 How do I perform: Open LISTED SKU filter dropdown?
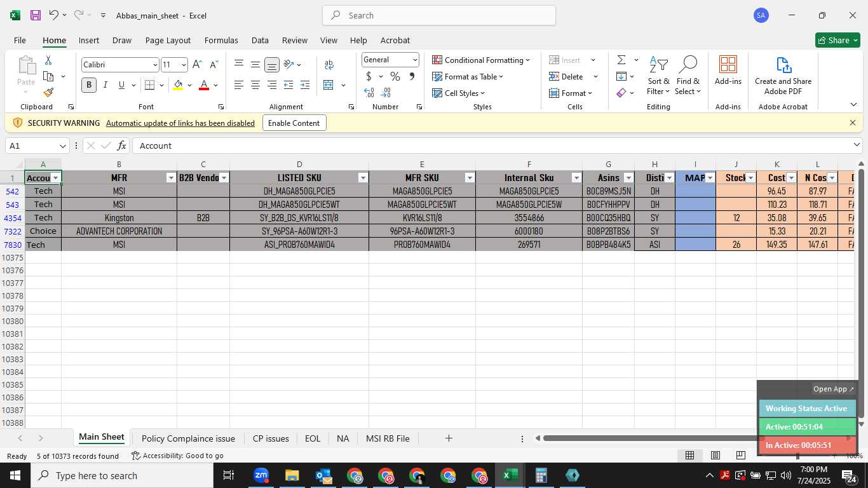pos(363,178)
